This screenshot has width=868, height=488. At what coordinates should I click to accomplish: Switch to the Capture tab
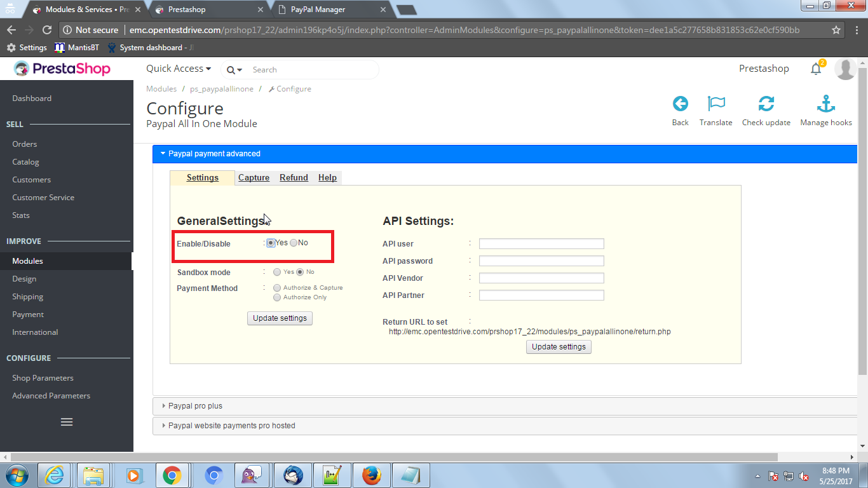254,178
